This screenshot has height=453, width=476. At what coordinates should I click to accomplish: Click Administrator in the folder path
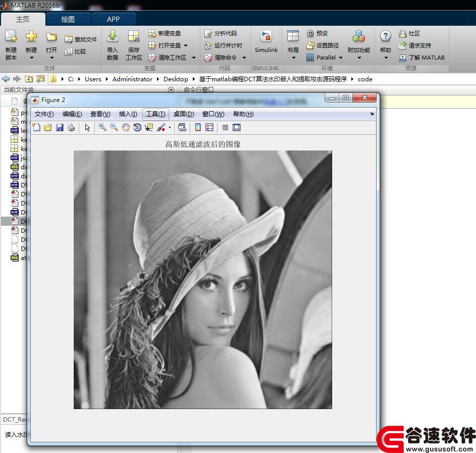132,79
